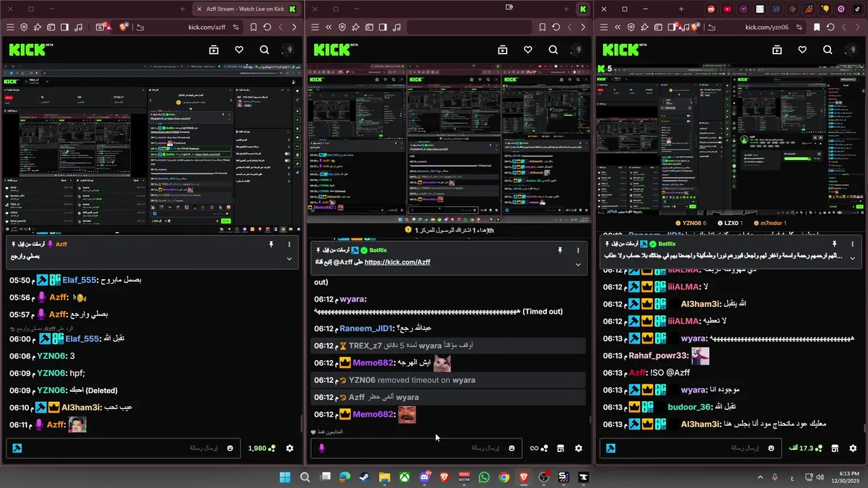Open chat settings gear in right window
This screenshot has height=488, width=868.
pos(853,448)
